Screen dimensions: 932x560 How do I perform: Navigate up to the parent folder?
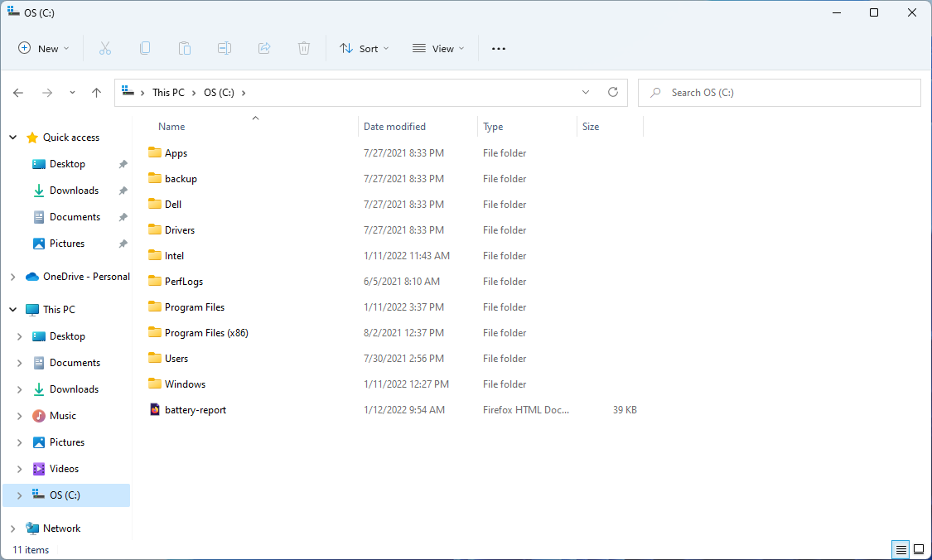96,92
